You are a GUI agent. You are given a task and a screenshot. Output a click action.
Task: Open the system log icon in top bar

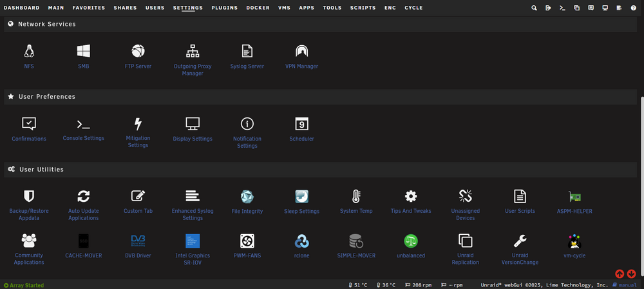619,8
